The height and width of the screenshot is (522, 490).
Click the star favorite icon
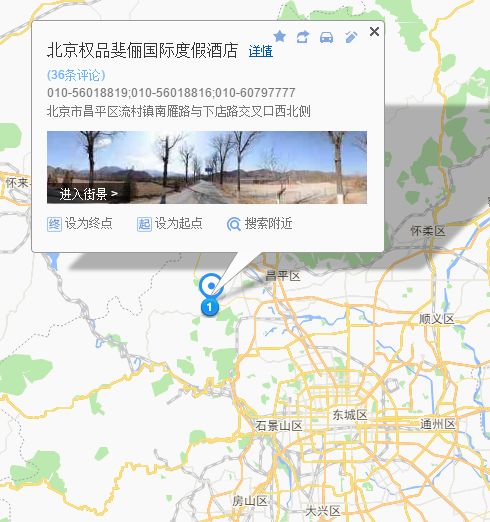pos(279,36)
